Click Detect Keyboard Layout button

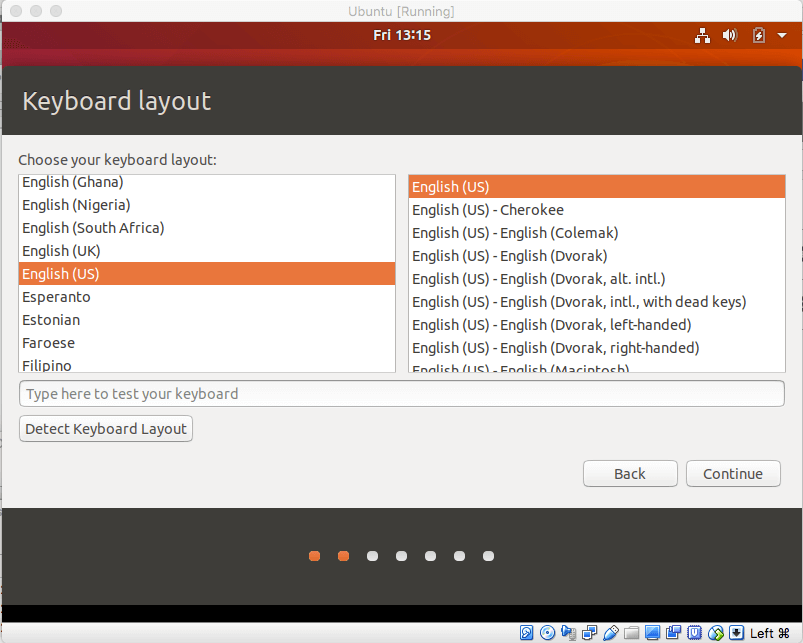[105, 428]
